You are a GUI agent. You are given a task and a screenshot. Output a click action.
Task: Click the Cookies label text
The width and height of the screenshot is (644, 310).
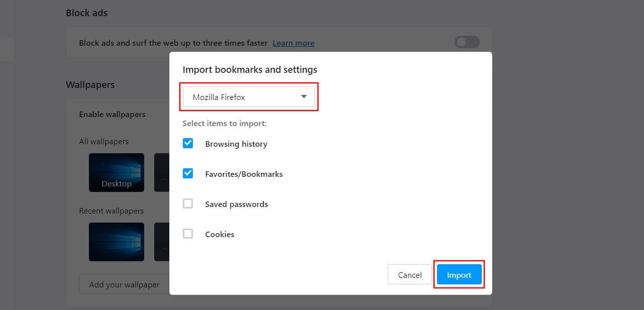coord(220,235)
